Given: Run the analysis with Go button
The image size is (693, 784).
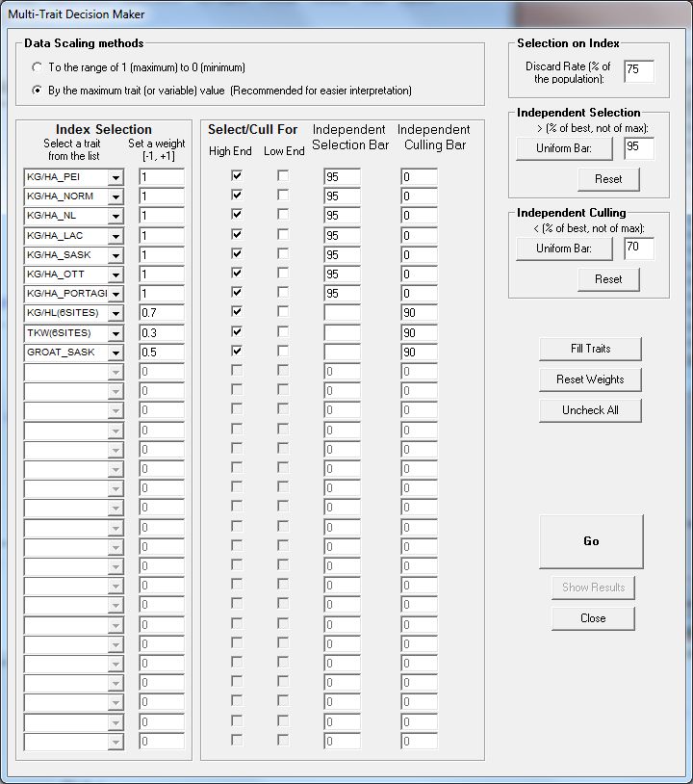Looking at the screenshot, I should pos(591,541).
